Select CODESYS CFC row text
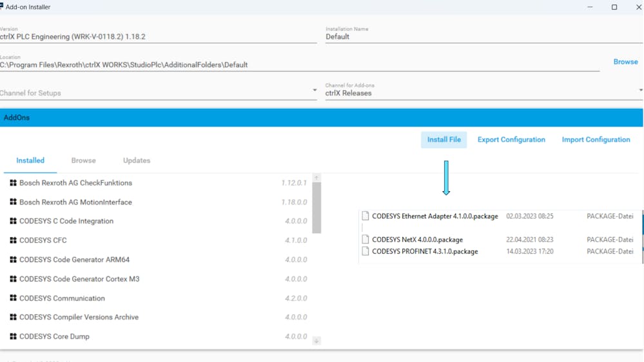Screen dimensions: 644x362 pos(43,240)
